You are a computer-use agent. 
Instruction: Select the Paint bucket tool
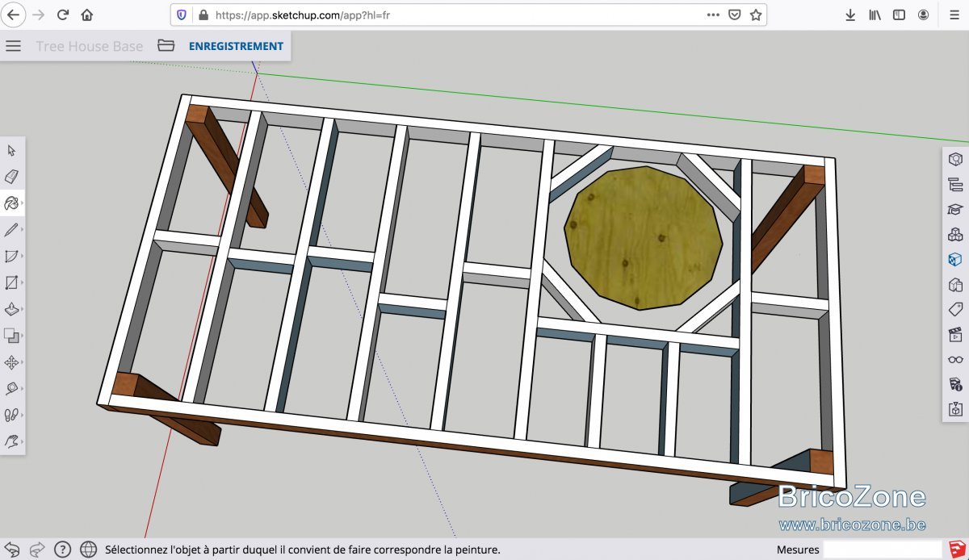(10, 203)
